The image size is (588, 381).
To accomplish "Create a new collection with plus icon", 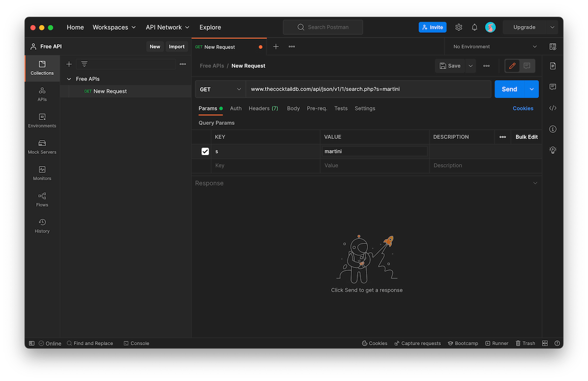I will point(69,64).
